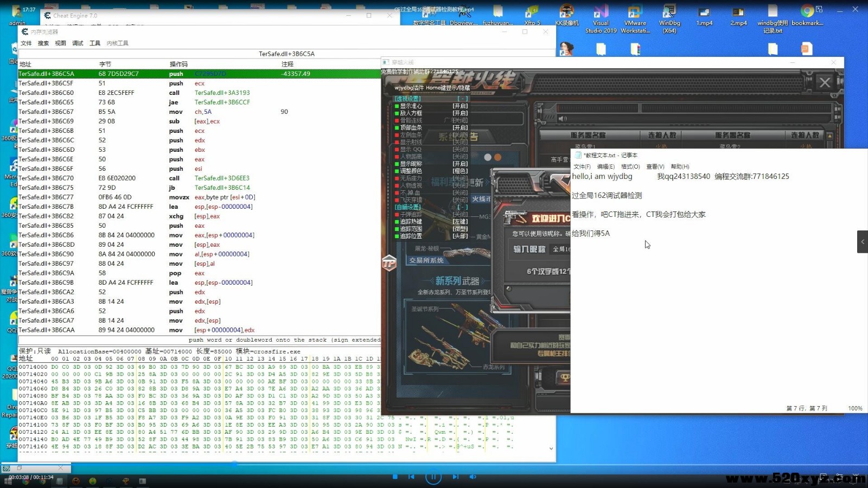Open the 交易所系统 banner in the game
Image resolution: width=868 pixels, height=488 pixels.
[426, 260]
